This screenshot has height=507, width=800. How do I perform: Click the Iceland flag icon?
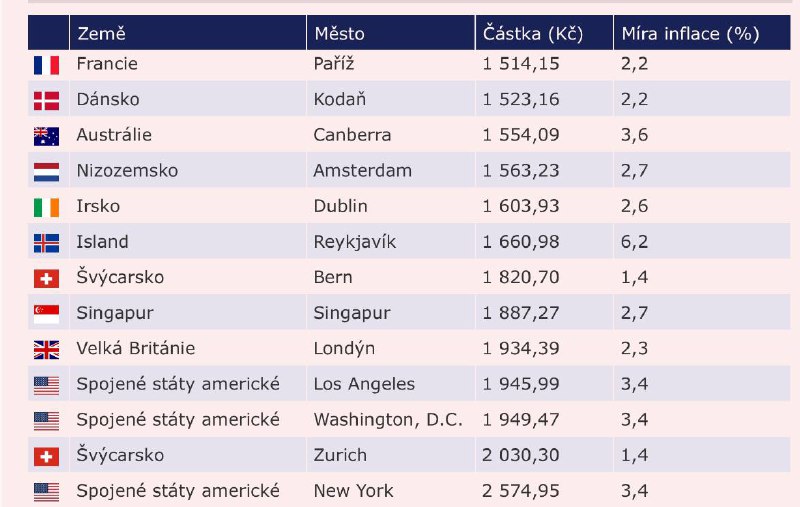coord(46,243)
